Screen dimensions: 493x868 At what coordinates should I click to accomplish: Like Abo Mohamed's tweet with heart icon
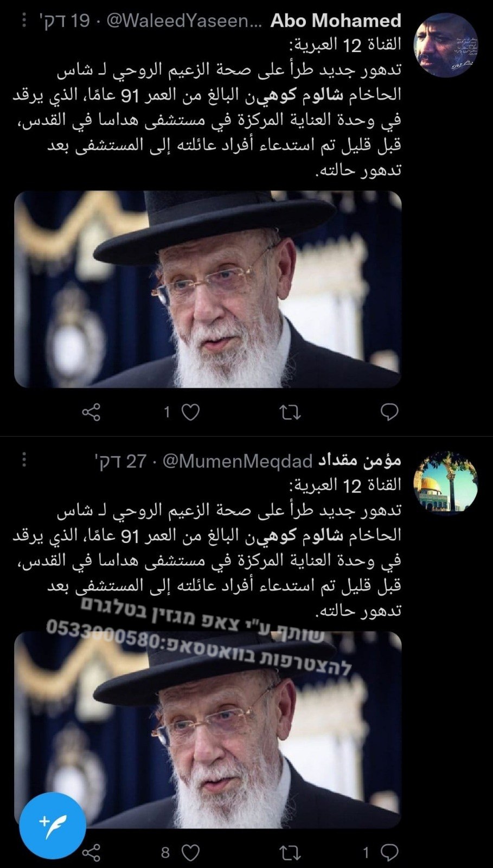point(190,412)
